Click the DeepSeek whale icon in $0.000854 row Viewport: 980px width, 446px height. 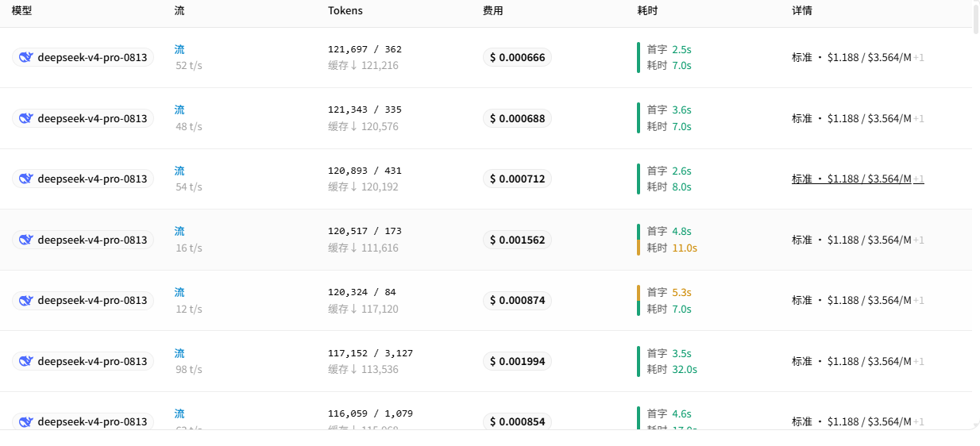[x=26, y=421]
